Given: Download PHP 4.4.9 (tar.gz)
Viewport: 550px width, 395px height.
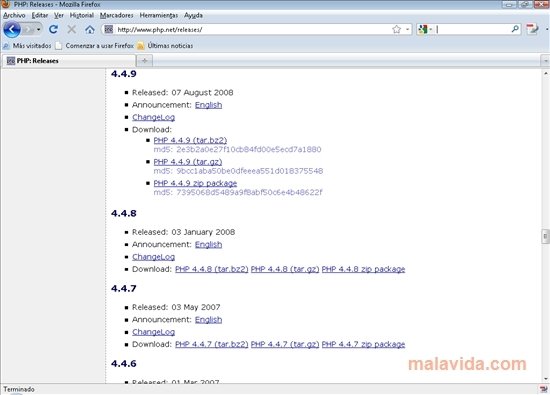Looking at the screenshot, I should coord(188,162).
